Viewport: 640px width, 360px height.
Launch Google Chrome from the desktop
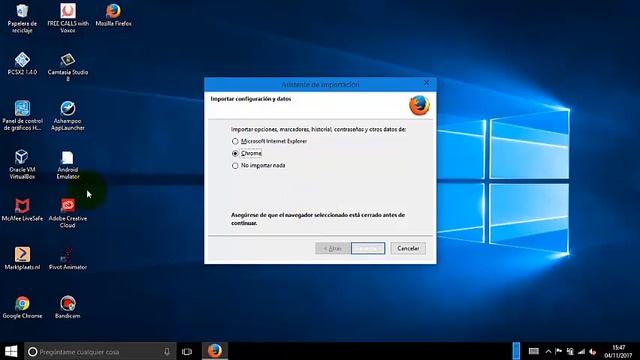click(22, 307)
